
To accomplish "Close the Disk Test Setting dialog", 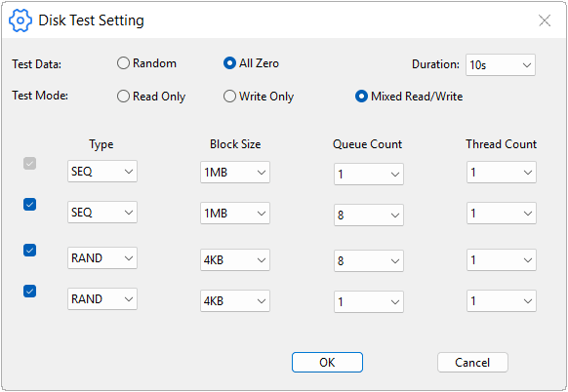I will tap(545, 20).
